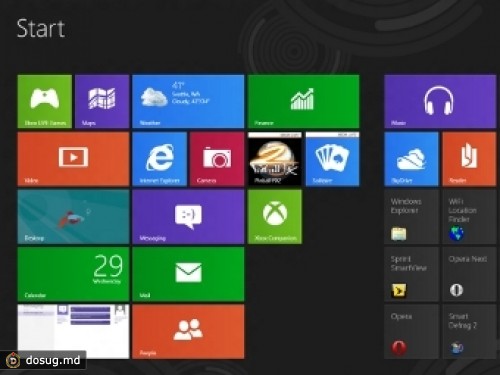Open the Maps tile

(x=102, y=101)
